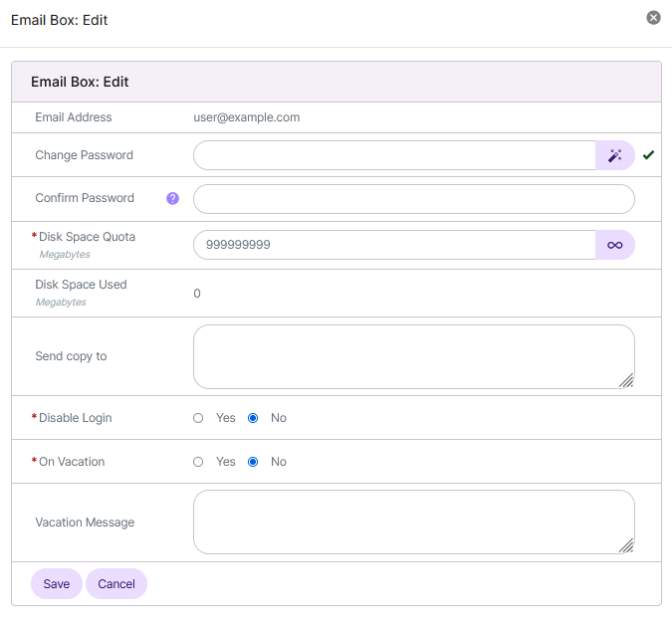672x623 pixels.
Task: Click the On Vacation label
Action: (72, 462)
